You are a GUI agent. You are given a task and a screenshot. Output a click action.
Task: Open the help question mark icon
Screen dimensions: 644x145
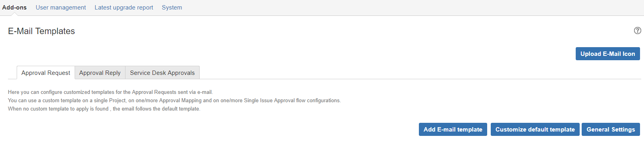(637, 31)
